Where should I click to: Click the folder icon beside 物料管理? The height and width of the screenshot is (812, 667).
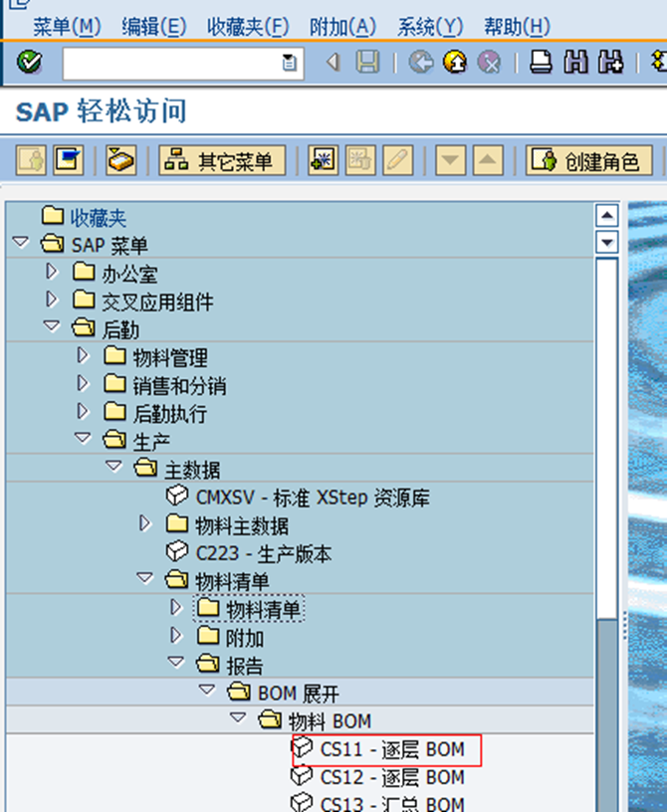114,355
